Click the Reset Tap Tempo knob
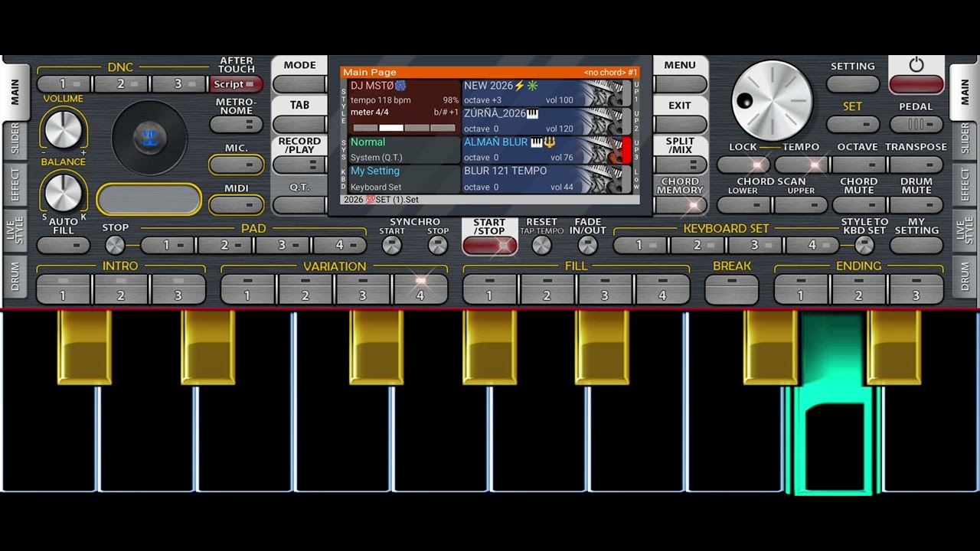 tap(541, 245)
